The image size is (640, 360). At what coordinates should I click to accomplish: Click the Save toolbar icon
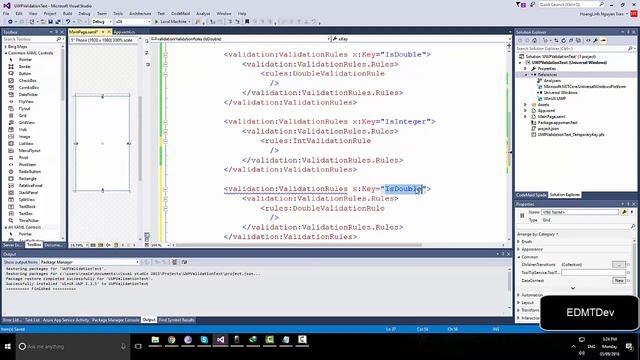[51, 22]
